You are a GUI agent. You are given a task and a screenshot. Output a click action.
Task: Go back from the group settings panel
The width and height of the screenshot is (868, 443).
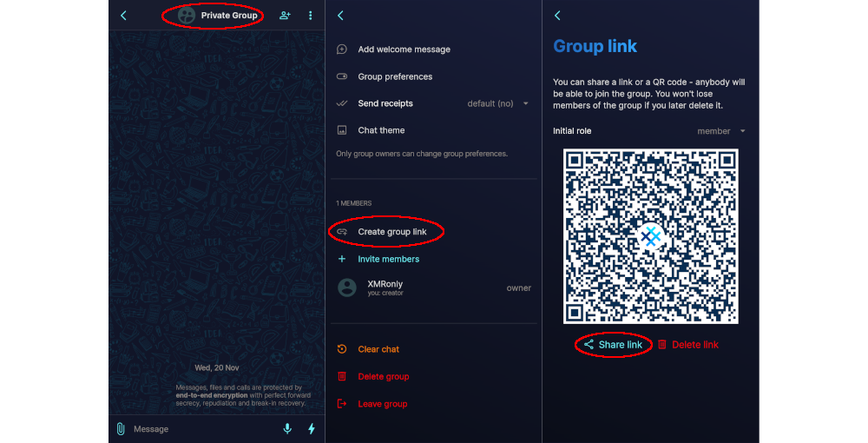click(x=340, y=16)
